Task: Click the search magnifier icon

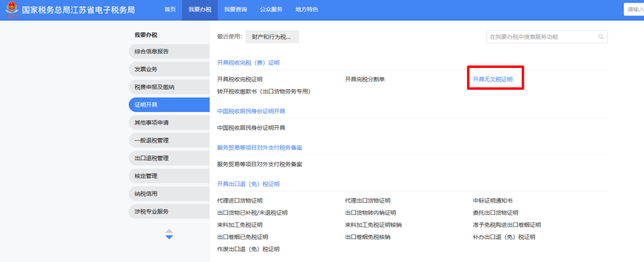Action: [x=601, y=37]
